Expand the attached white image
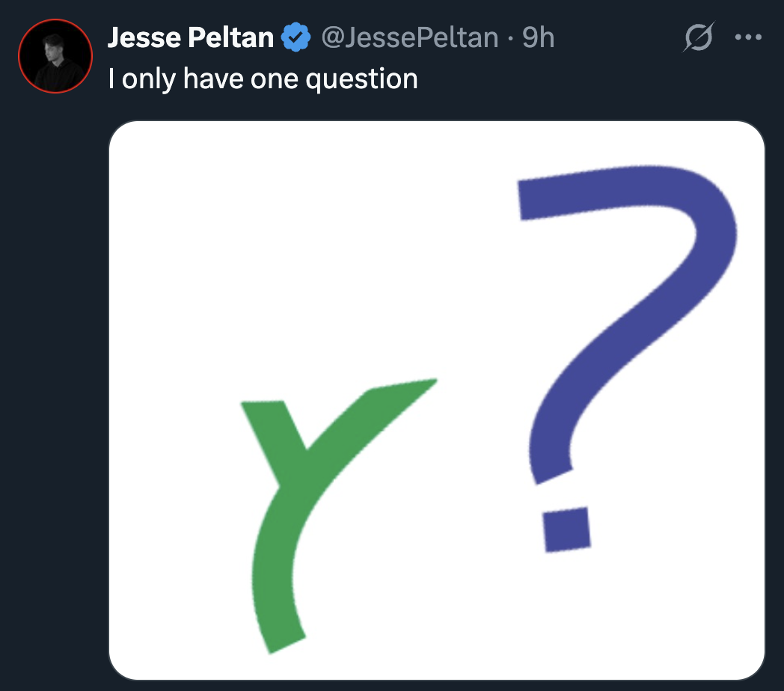This screenshot has width=784, height=691. pos(437,401)
